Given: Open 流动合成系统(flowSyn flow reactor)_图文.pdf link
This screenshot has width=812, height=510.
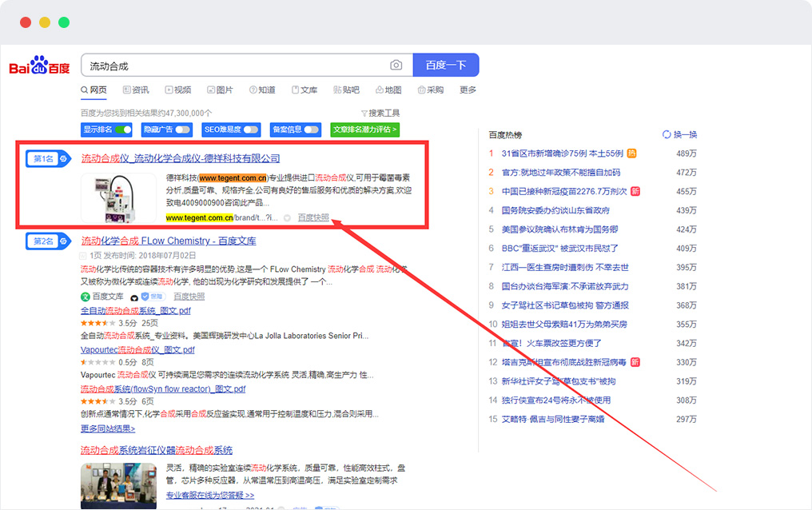Looking at the screenshot, I should click(x=163, y=388).
